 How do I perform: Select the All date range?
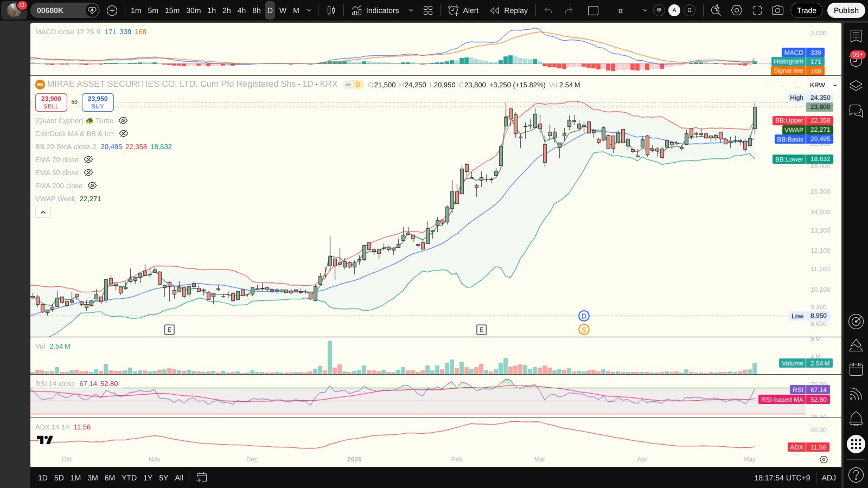(179, 478)
